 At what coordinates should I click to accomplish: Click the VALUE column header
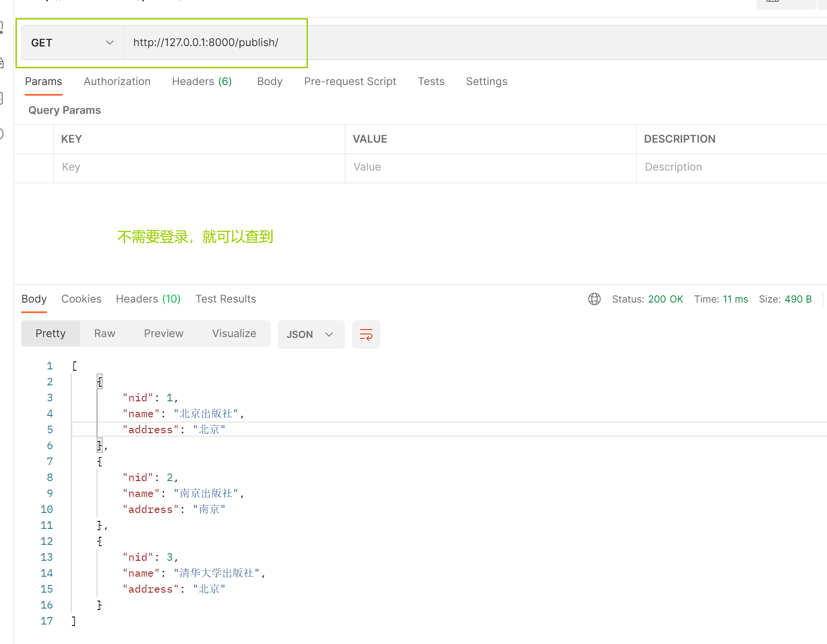[x=370, y=139]
